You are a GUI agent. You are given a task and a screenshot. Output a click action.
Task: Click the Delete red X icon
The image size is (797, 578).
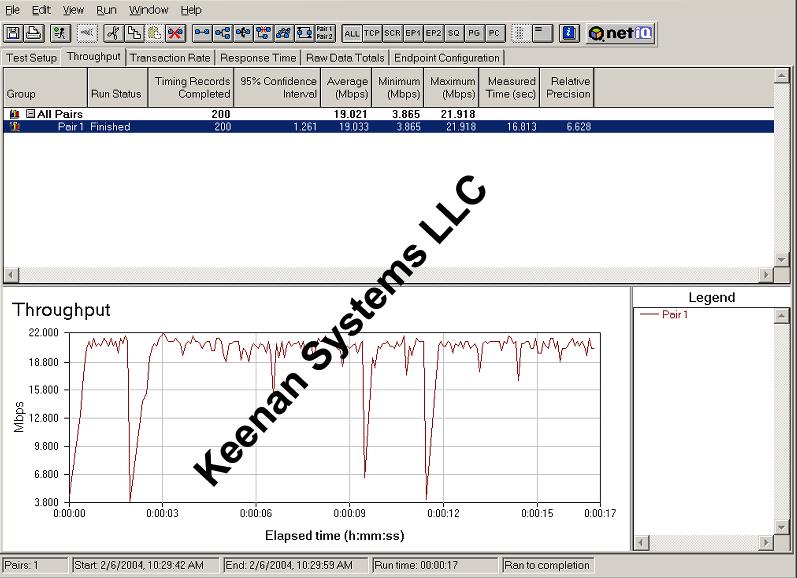click(175, 34)
